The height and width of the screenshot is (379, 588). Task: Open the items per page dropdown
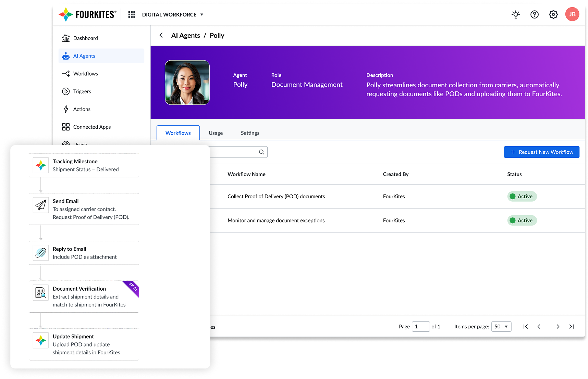(x=501, y=327)
